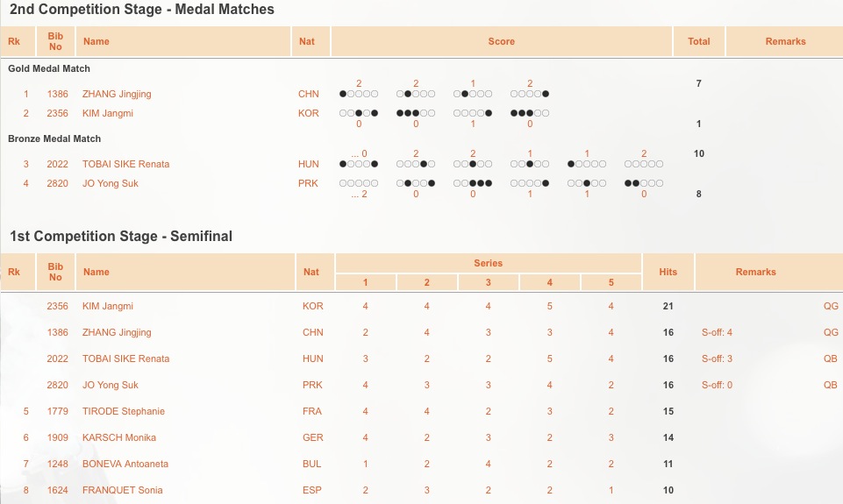Viewport: 843px width, 504px height.
Task: Click FRA nation code for TIRODE
Action: tap(311, 412)
